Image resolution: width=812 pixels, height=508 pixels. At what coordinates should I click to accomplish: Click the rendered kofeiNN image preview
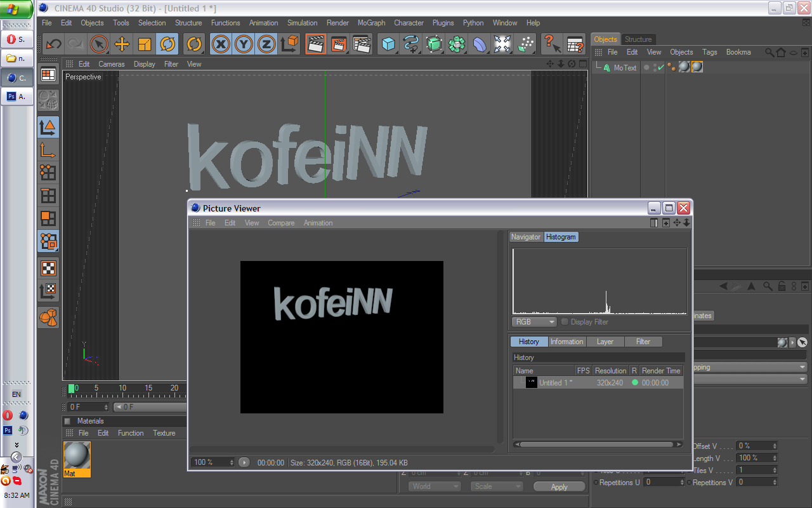342,337
